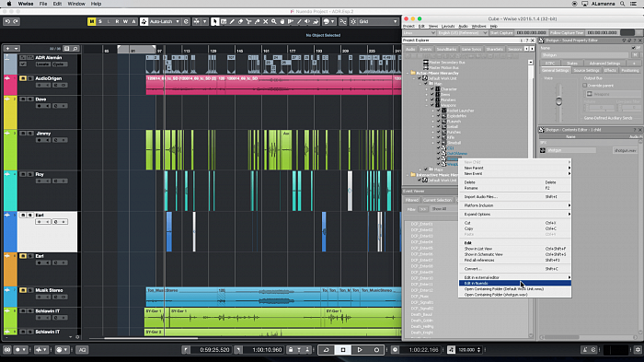Select the Range Selection tool
The image size is (644, 362).
(x=224, y=21)
